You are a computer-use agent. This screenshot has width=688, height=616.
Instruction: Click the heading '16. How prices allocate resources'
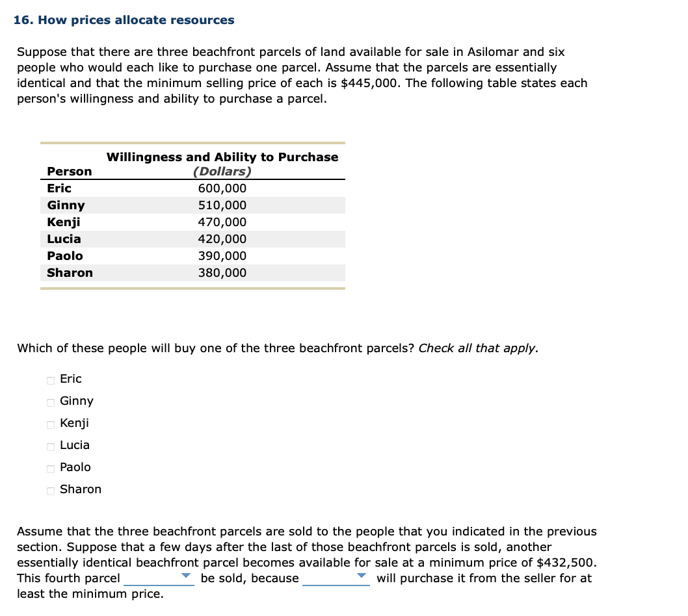click(123, 19)
